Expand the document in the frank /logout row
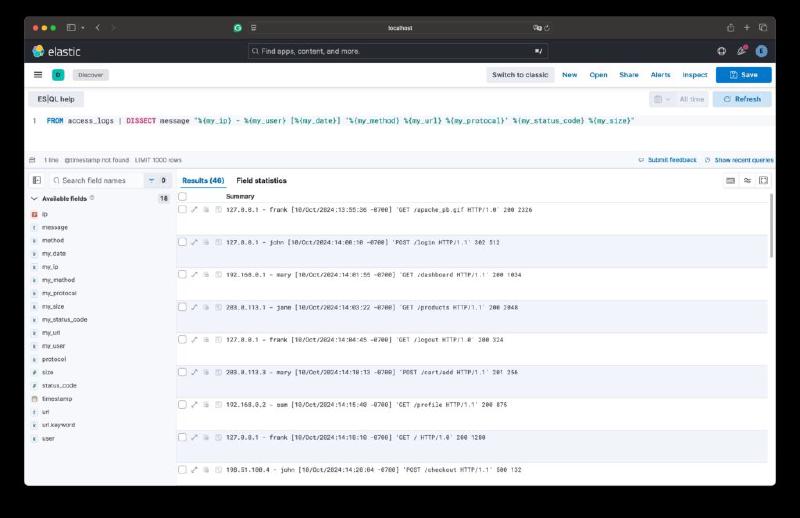Image resolution: width=800 pixels, height=518 pixels. coord(194,339)
